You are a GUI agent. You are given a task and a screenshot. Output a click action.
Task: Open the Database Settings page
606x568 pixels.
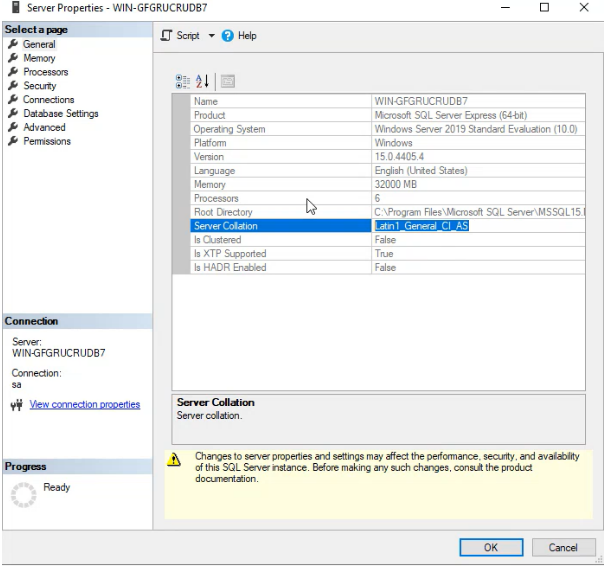pyautogui.click(x=61, y=114)
